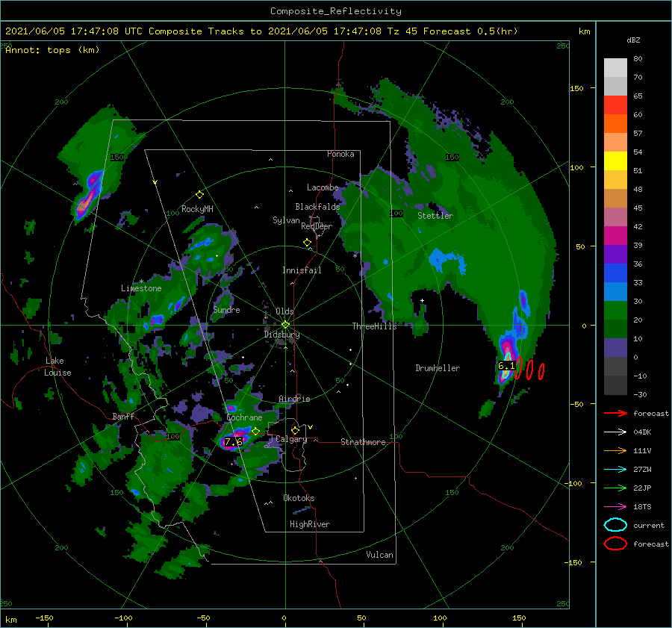Click the green 22JP arrow legend icon
The width and height of the screenshot is (672, 628).
(x=615, y=488)
